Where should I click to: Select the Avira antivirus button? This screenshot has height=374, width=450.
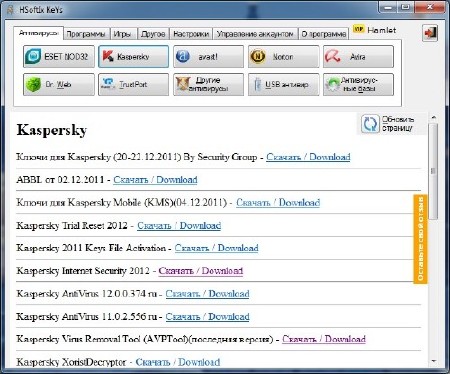(x=358, y=56)
